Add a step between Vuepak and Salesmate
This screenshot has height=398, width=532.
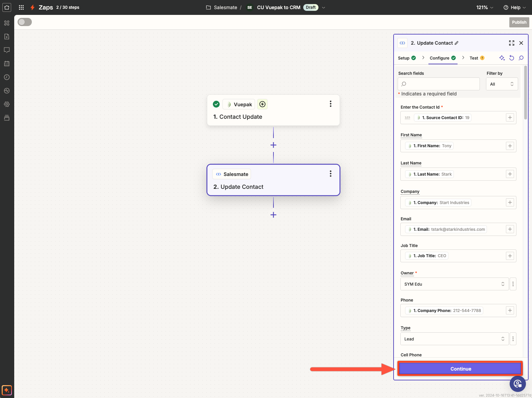[273, 145]
